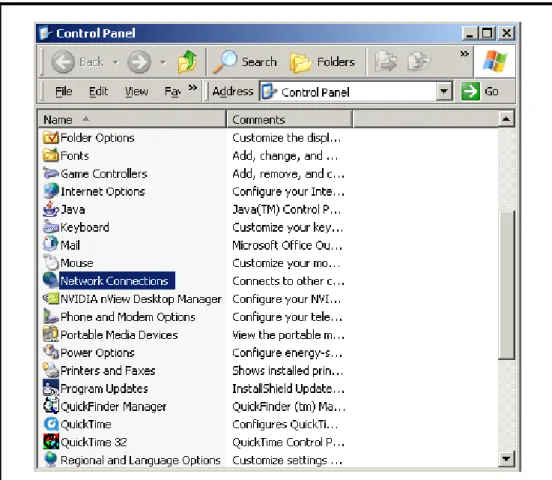Image resolution: width=552 pixels, height=480 pixels.
Task: Click 'Configure your NVI...' comment text
Action: 287,299
